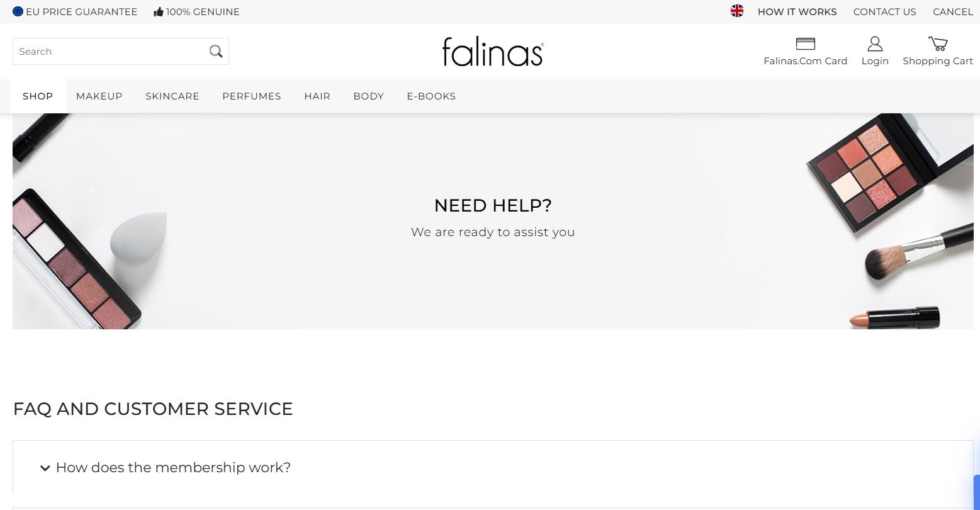Collapse the membership FAQ chevron
This screenshot has width=980, height=510.
click(45, 468)
